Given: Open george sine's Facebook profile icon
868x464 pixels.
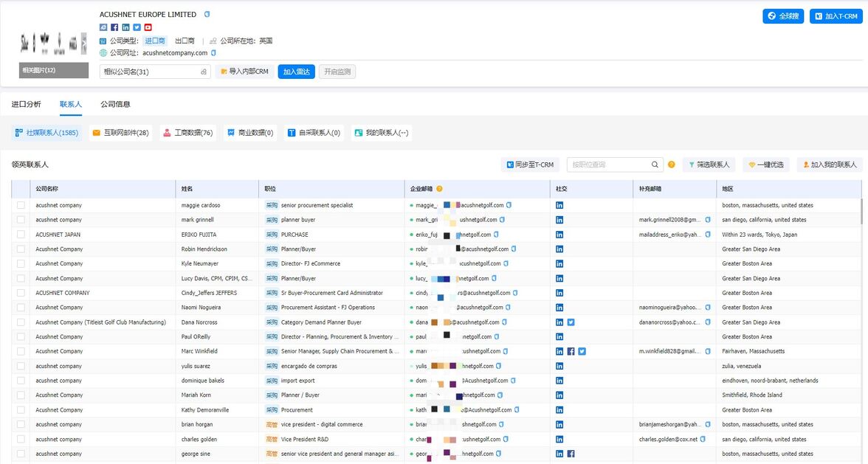Looking at the screenshot, I should 571,454.
